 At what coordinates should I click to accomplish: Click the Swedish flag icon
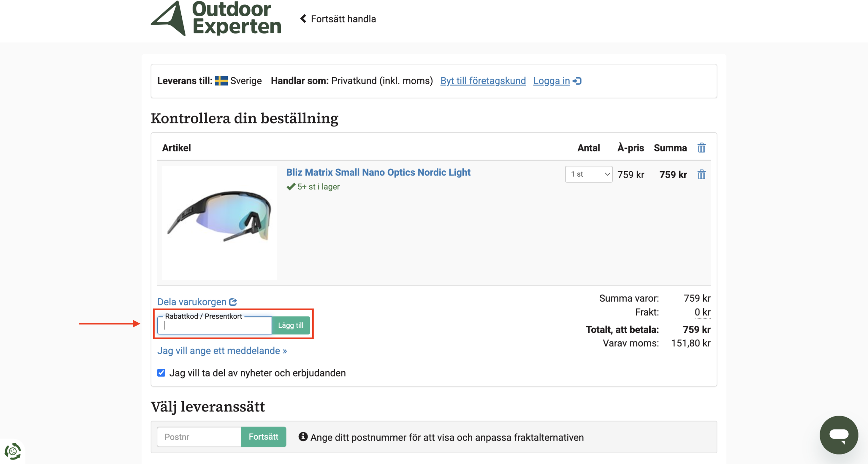[x=221, y=81]
